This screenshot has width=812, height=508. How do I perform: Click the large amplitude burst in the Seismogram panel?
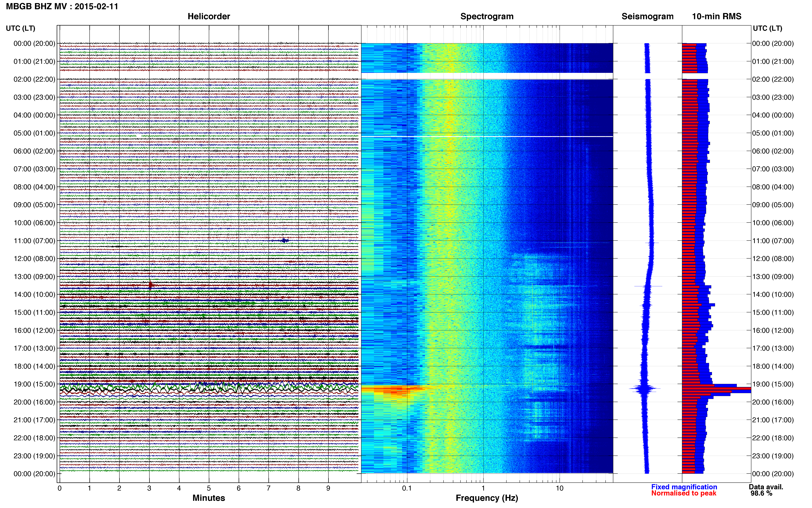tap(644, 389)
